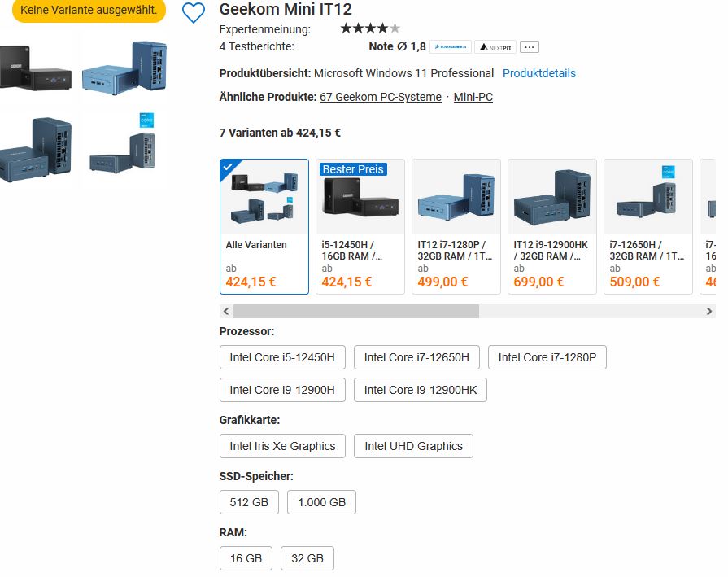This screenshot has height=577, width=728.
Task: View the light blue mini PC gallery image
Action: [124, 68]
